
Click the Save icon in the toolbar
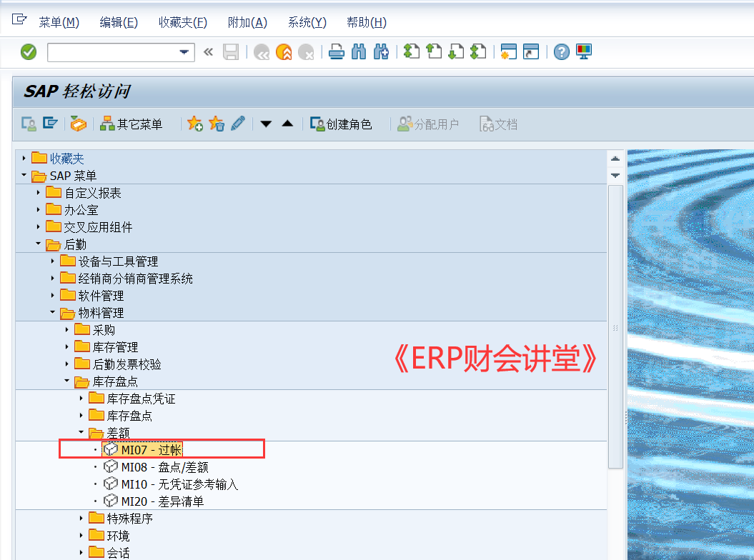231,51
